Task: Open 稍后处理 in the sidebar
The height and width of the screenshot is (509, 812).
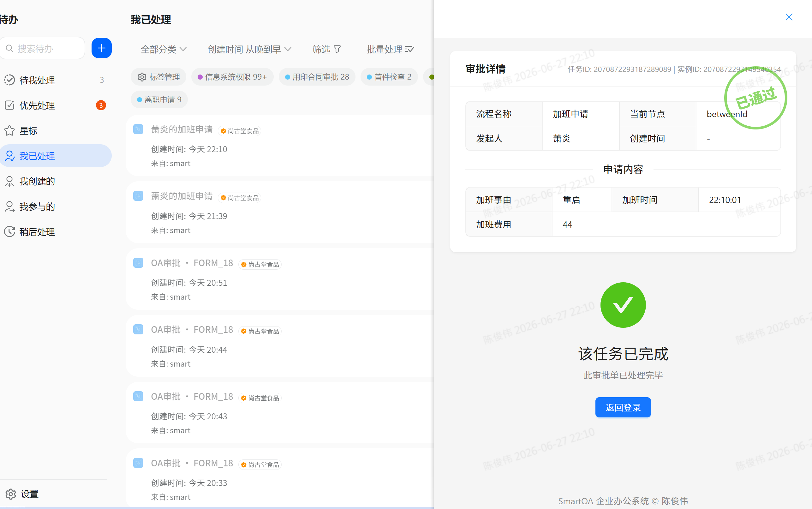Action: (56, 232)
